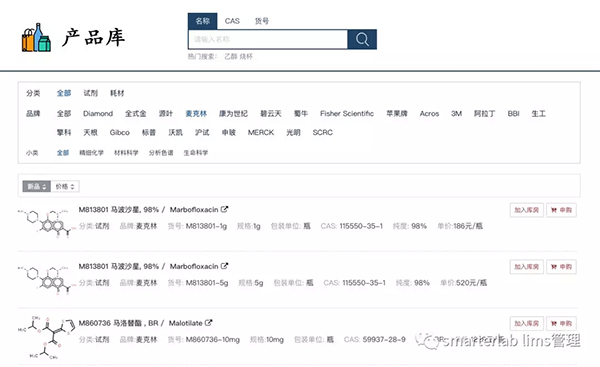Filter brand by Diamond
The height and width of the screenshot is (367, 600).
coord(98,114)
